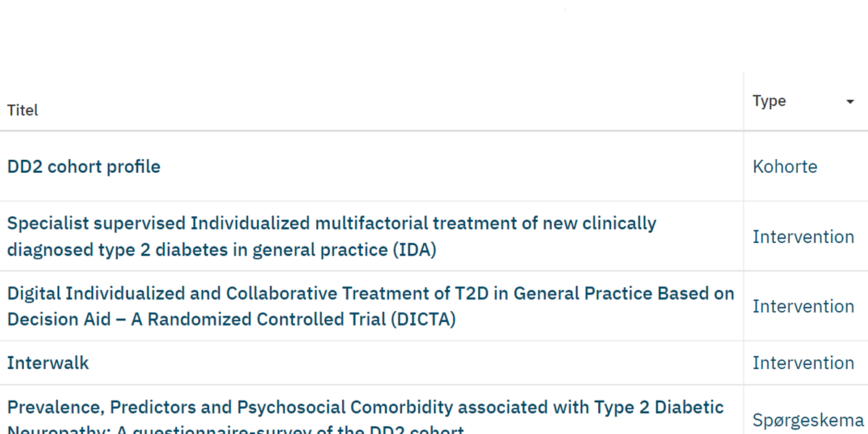
Task: Sort the table by the Titel header
Action: click(22, 110)
